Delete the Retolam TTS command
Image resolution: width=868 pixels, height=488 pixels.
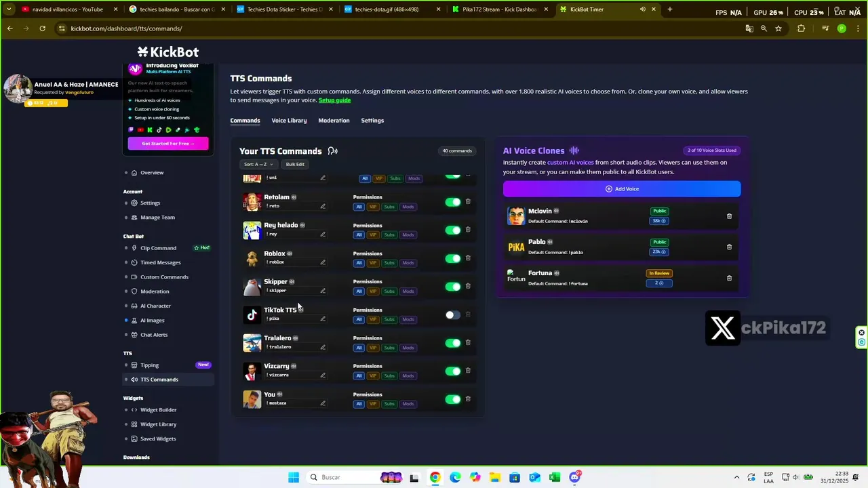pos(468,201)
